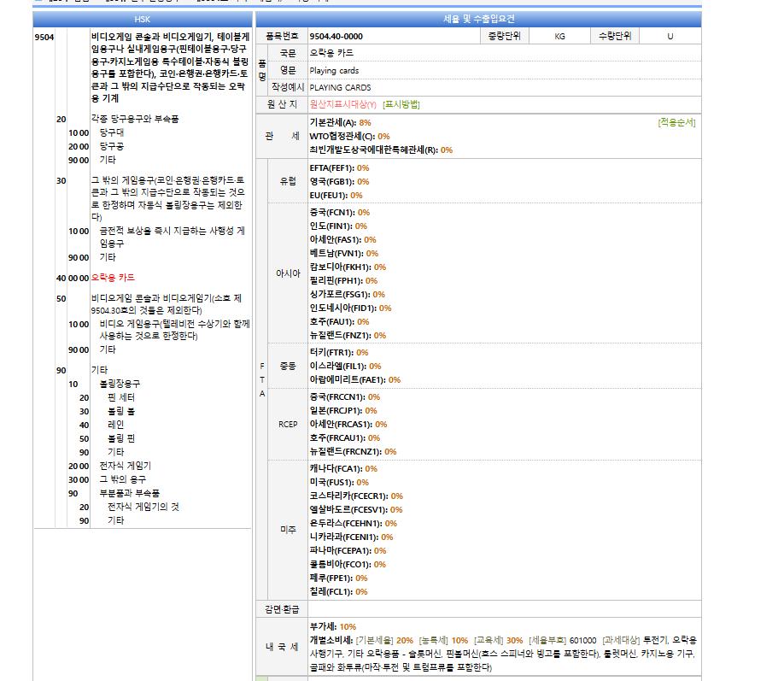This screenshot has height=681, width=784.
Task: Select the 당구공 subheading
Action: click(x=112, y=146)
